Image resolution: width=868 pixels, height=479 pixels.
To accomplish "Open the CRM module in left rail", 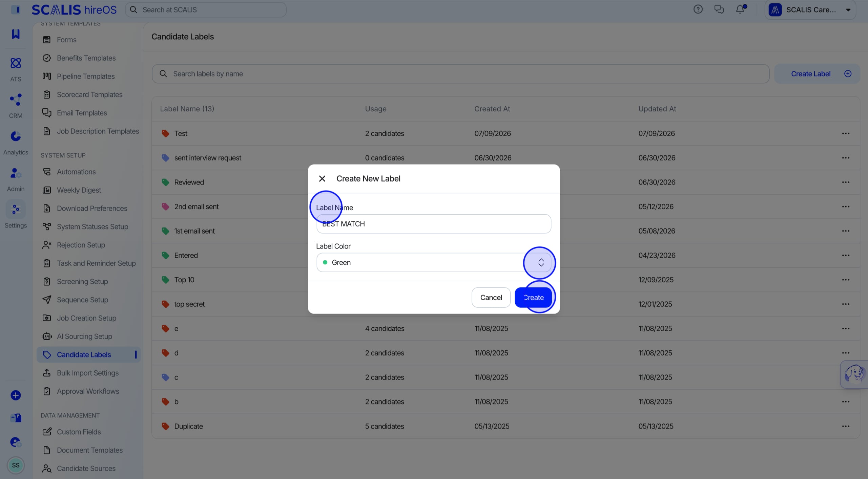I will (x=16, y=106).
